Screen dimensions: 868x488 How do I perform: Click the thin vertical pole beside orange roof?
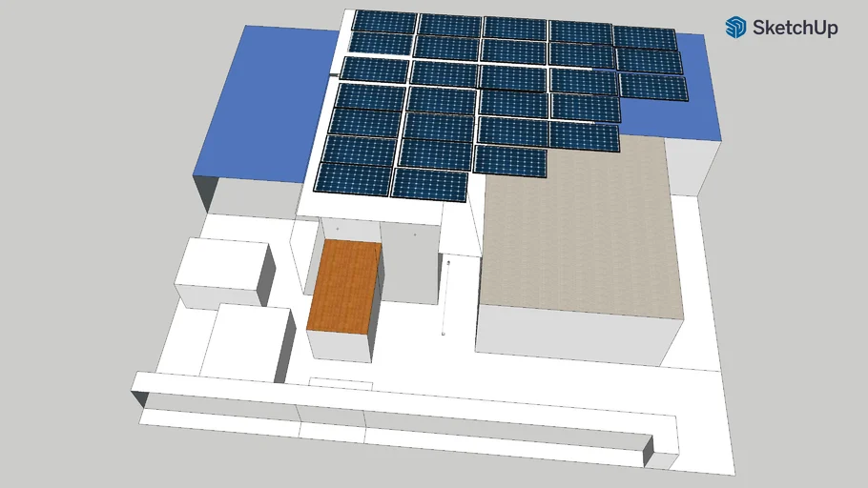click(x=445, y=295)
